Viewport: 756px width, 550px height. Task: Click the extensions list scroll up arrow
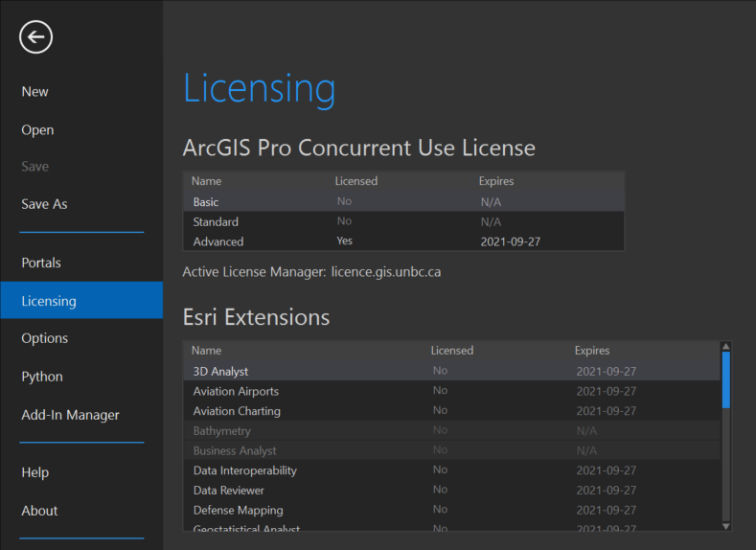pos(725,347)
